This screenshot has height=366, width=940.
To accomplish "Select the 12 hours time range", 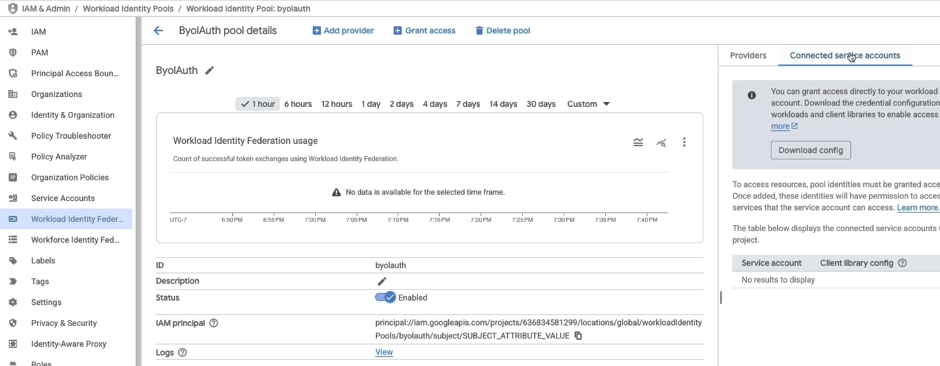I will click(x=336, y=104).
